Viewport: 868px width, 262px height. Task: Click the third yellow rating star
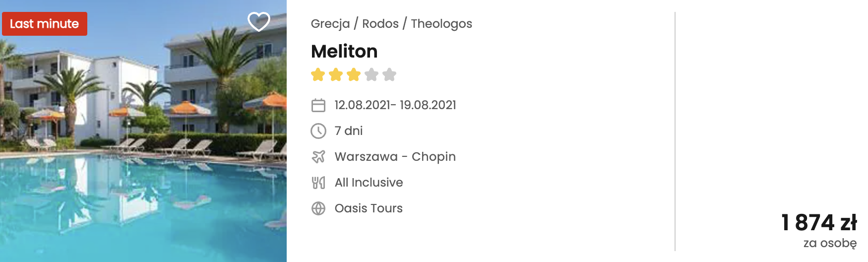[x=354, y=75]
